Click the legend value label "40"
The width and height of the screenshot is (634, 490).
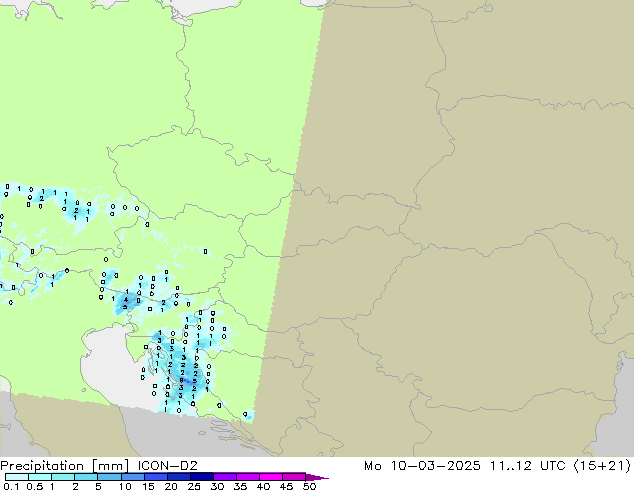[264, 486]
